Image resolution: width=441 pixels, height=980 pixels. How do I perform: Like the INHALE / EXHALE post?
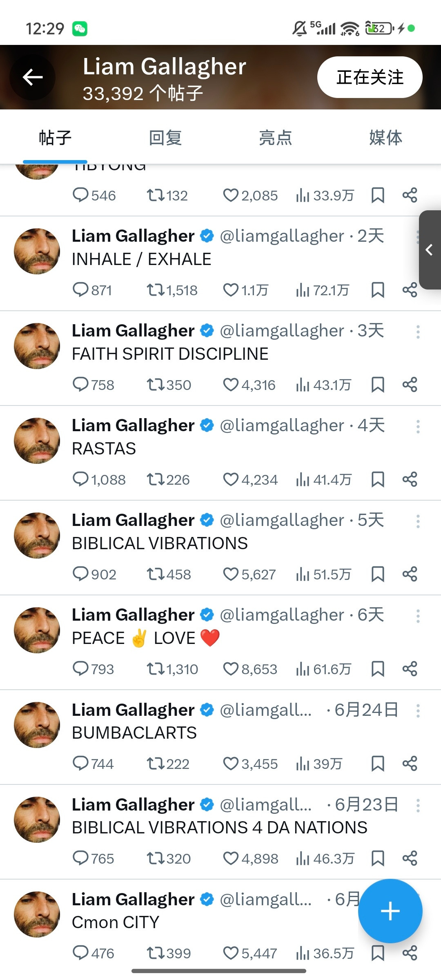click(x=245, y=290)
